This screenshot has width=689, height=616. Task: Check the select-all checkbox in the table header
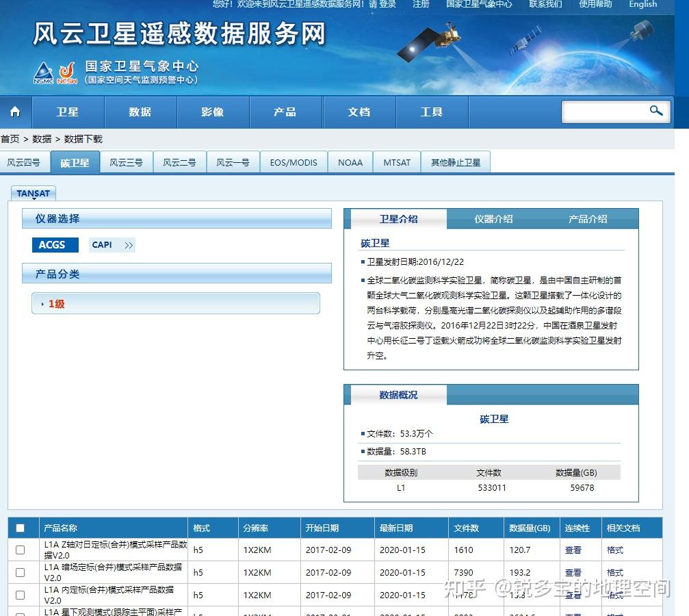[x=22, y=527]
